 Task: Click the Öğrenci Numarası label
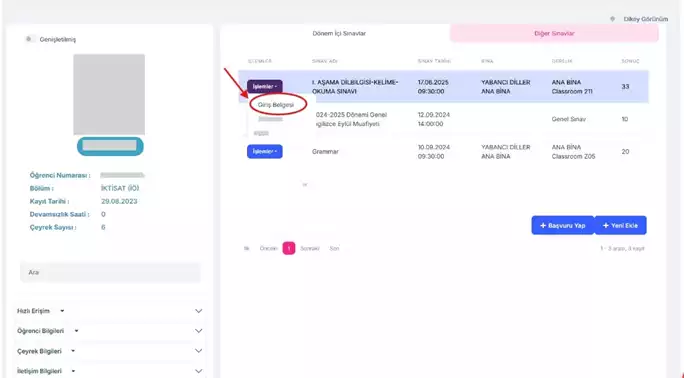[x=60, y=175]
